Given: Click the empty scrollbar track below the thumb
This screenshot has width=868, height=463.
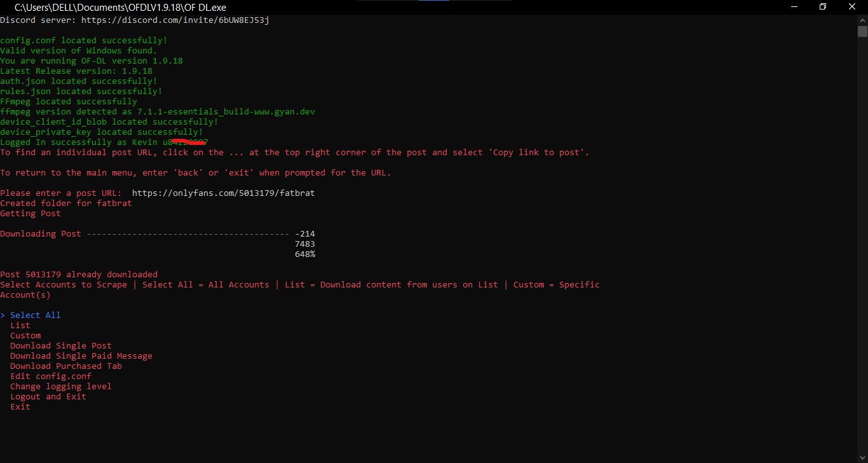Looking at the screenshot, I should tap(862, 254).
